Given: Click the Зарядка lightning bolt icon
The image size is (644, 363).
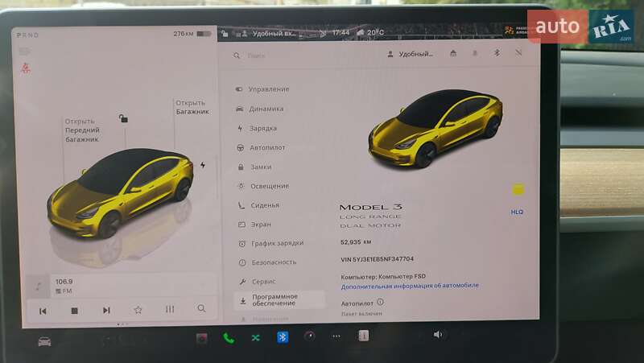Looking at the screenshot, I should 240,128.
